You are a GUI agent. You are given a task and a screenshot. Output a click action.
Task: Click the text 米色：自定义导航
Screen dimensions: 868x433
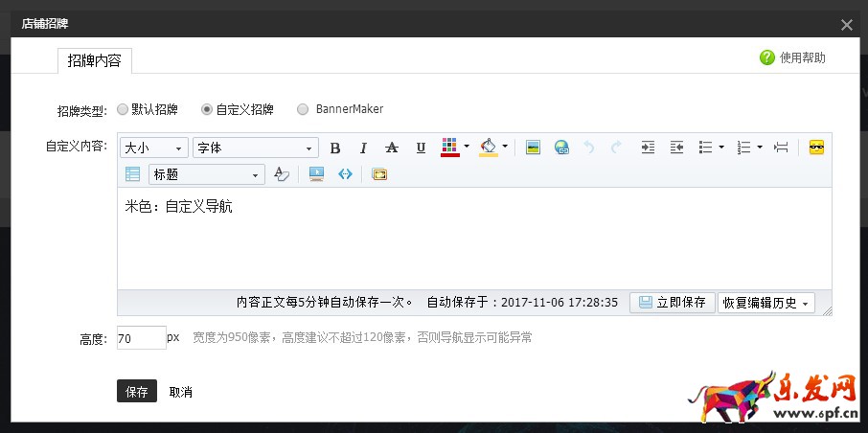click(179, 208)
